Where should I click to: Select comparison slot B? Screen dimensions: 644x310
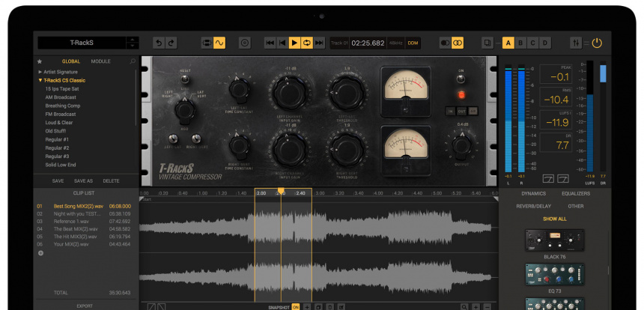pyautogui.click(x=520, y=43)
